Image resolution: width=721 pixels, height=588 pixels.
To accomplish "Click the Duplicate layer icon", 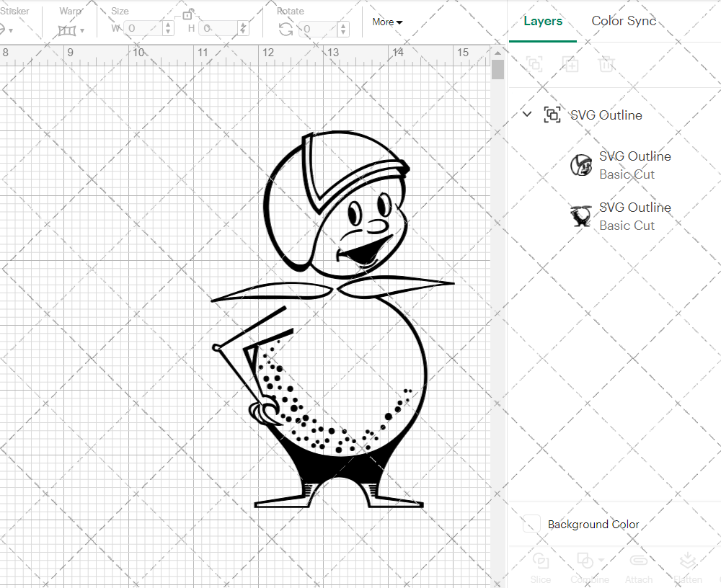I will (570, 64).
